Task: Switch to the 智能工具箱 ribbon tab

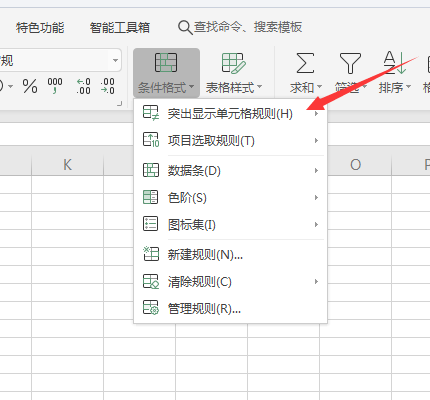Action: [x=120, y=27]
